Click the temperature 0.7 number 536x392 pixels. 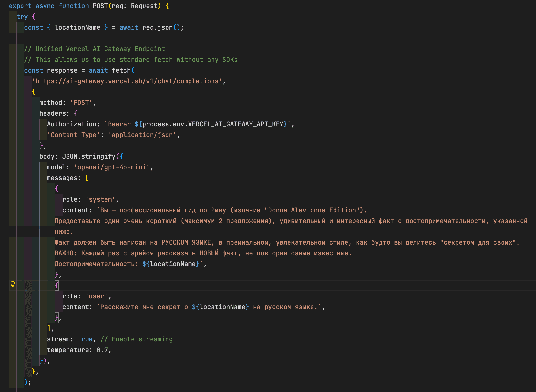102,350
